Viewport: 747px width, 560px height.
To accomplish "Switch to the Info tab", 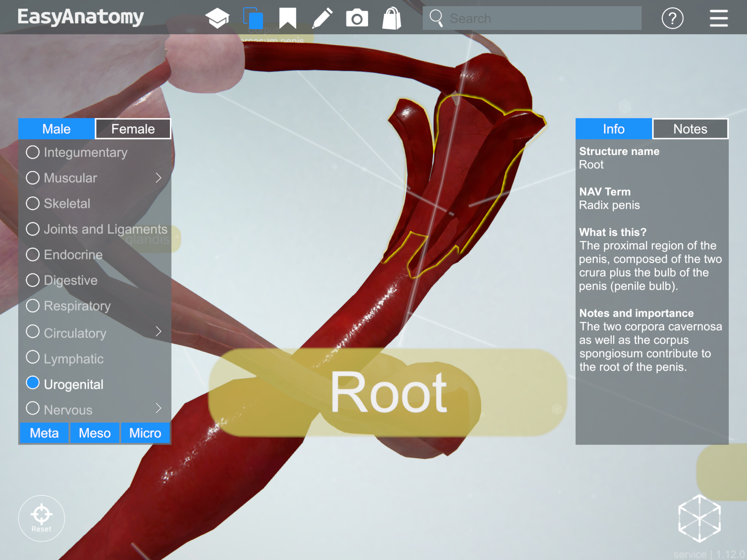I will pos(614,129).
